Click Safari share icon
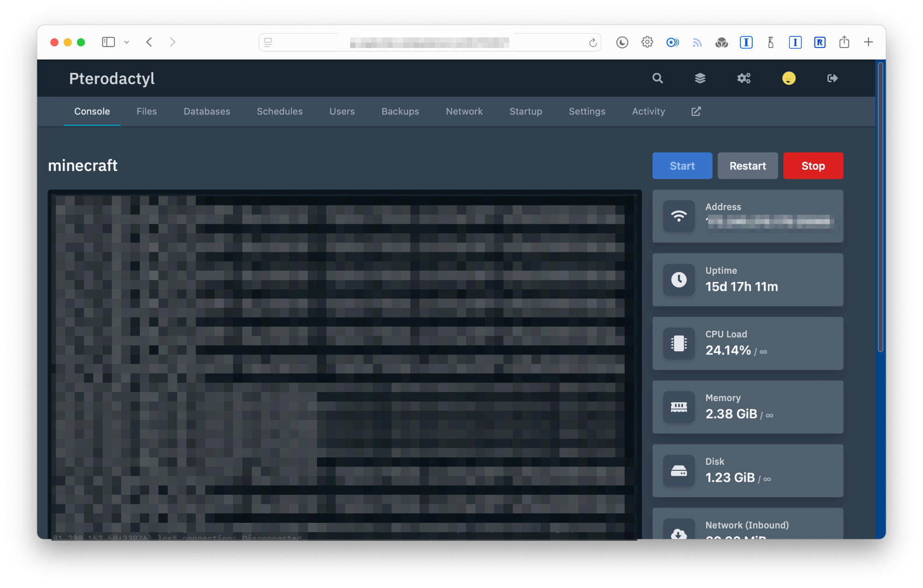 [844, 42]
